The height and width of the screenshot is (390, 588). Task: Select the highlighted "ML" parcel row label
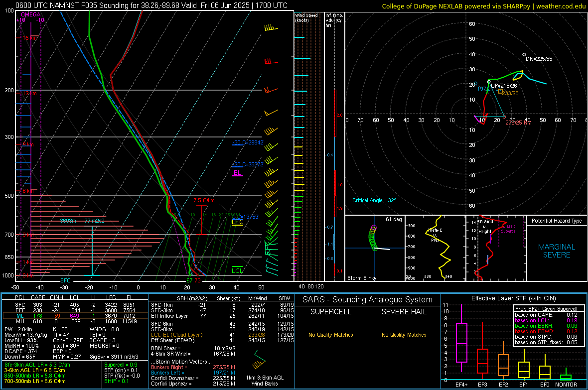pyautogui.click(x=20, y=316)
